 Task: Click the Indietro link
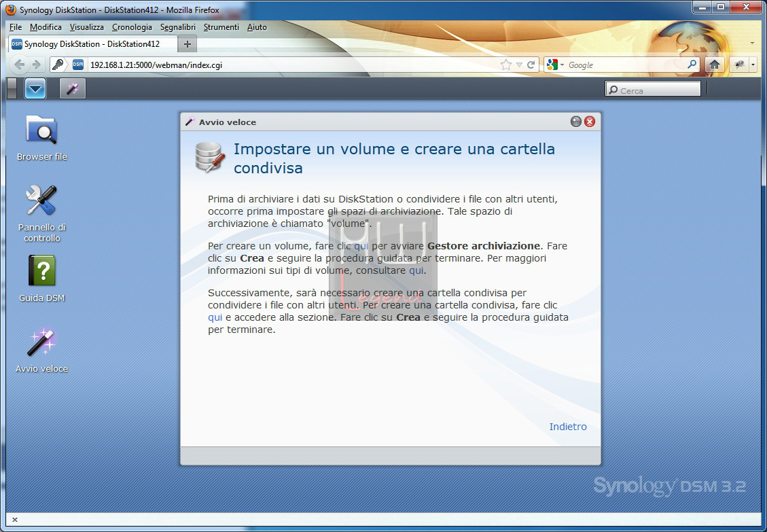pyautogui.click(x=568, y=427)
